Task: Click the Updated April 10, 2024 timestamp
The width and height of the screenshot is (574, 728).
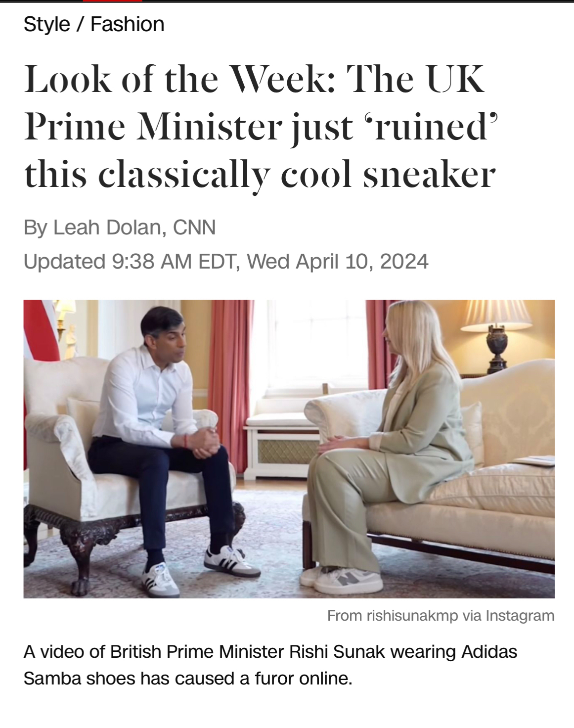Action: click(x=226, y=261)
